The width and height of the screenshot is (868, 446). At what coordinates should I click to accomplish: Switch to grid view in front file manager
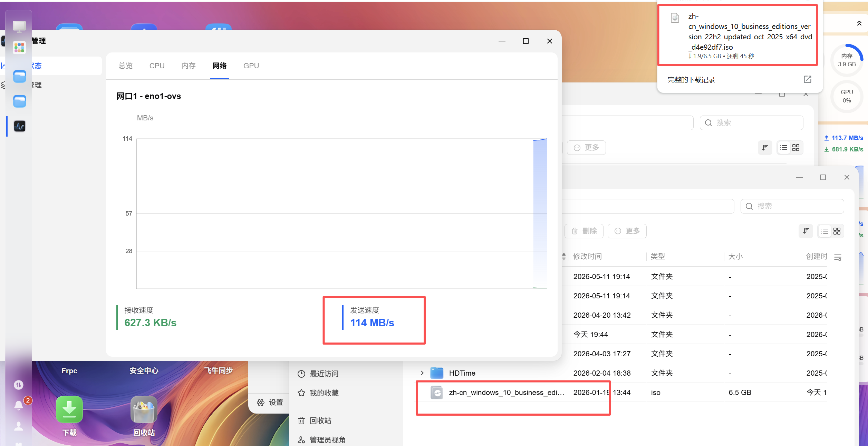pos(837,231)
